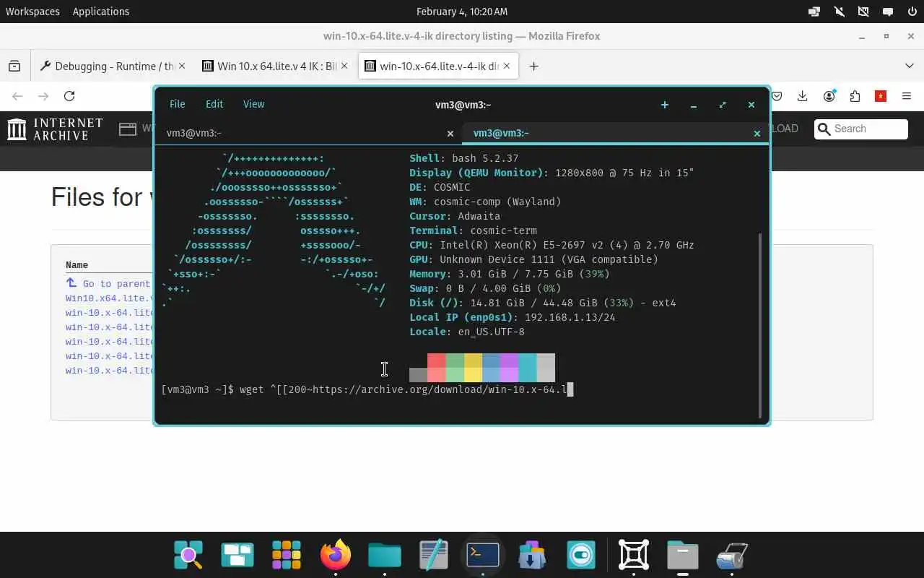Open the Firefox hamburger application menu
The height and width of the screenshot is (578, 924).
(x=907, y=96)
